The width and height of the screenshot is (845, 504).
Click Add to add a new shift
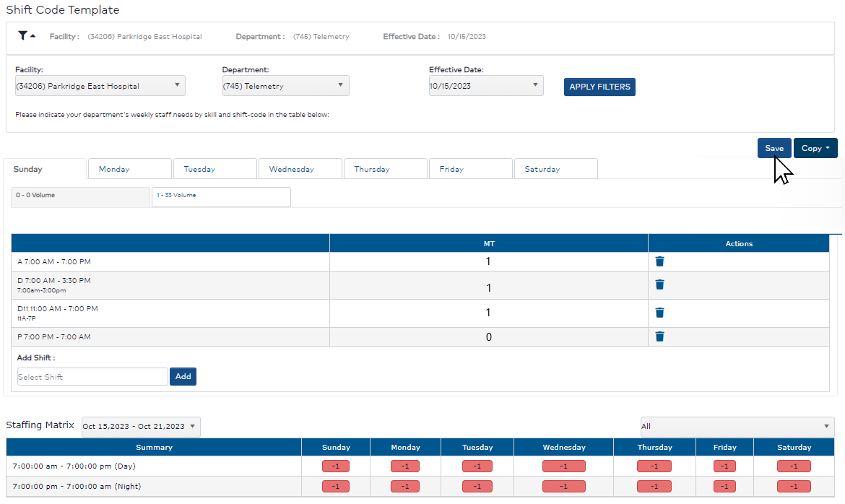tap(182, 376)
